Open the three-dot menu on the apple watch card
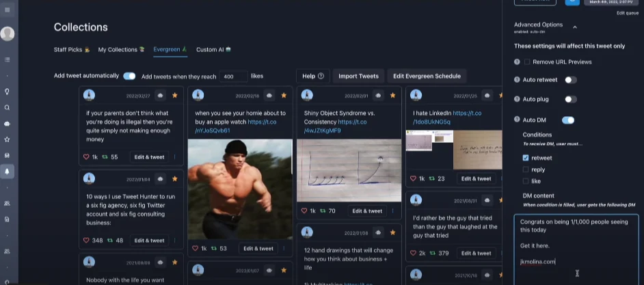The width and height of the screenshot is (644, 285). coord(284,249)
